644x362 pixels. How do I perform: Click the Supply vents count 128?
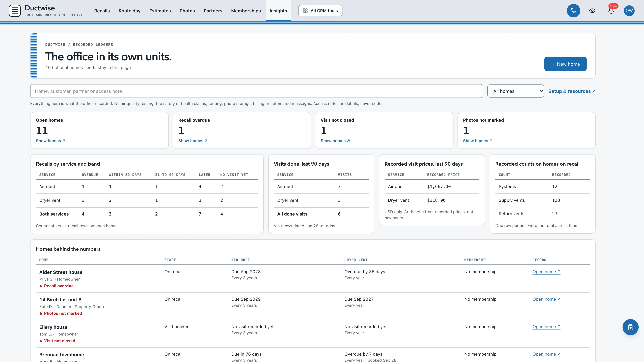(556, 200)
